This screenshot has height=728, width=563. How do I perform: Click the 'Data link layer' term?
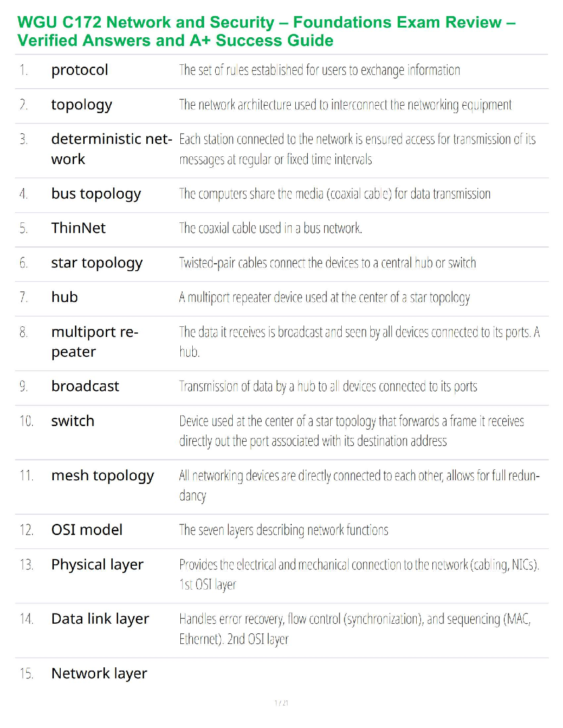coord(100,619)
